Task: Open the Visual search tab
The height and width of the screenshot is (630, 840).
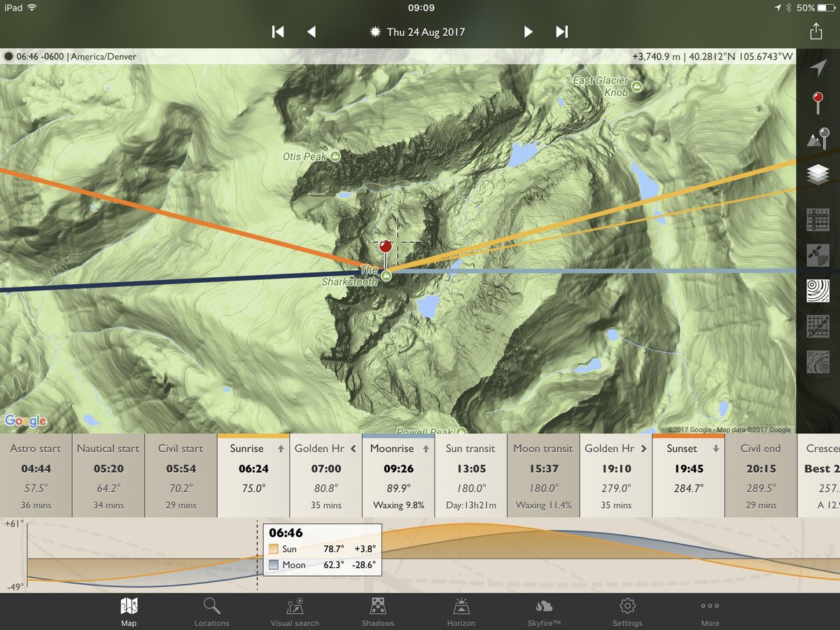Action: point(295,612)
